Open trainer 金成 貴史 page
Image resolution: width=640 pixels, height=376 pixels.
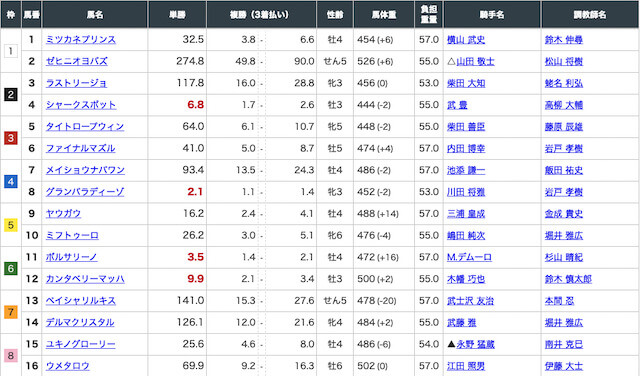click(564, 214)
